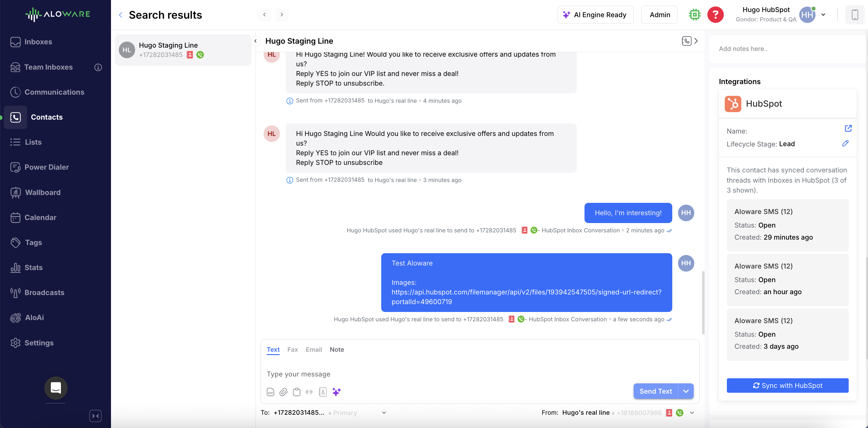
Task: Edit Lifecycle Stage pencil icon
Action: [x=845, y=143]
